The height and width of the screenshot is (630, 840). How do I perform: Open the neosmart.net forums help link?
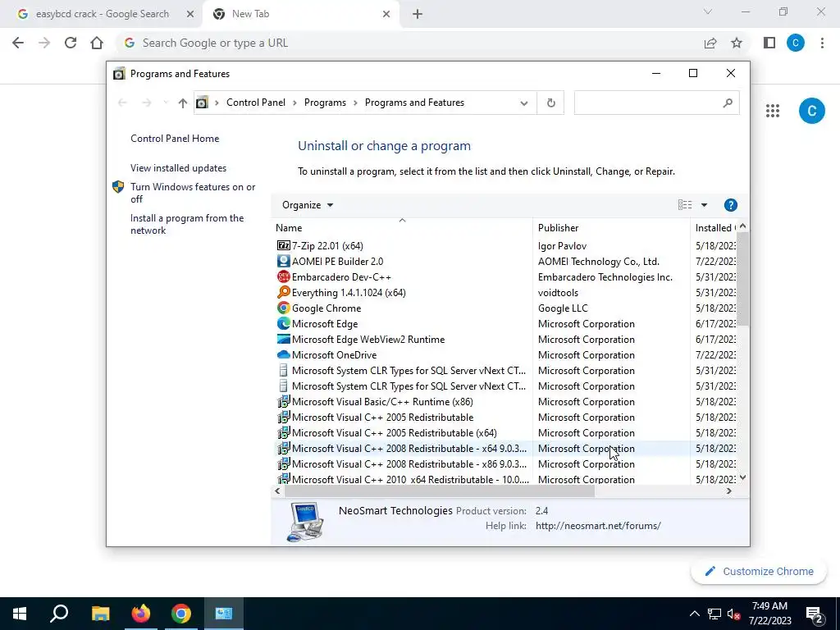[598, 526]
